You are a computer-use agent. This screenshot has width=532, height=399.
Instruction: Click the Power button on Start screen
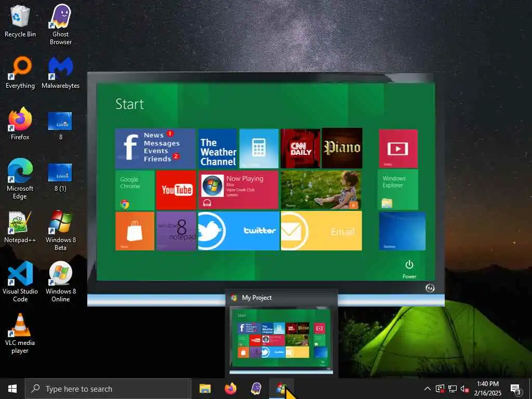coord(409,269)
